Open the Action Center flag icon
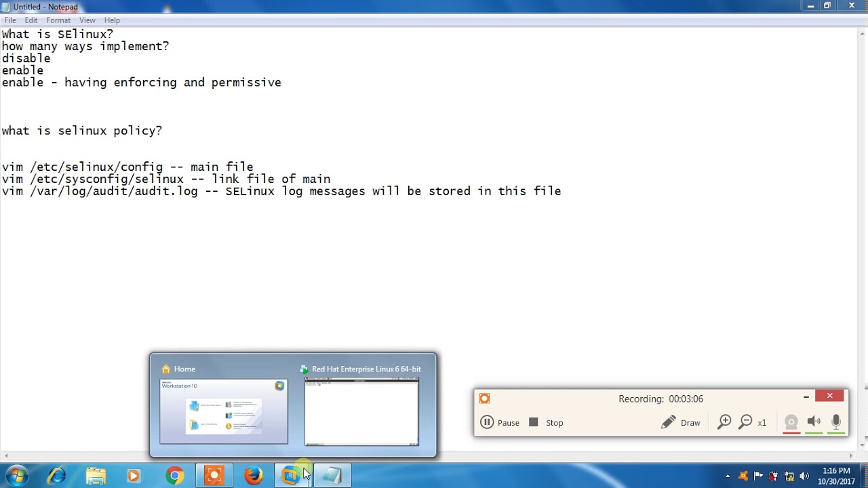The height and width of the screenshot is (488, 868). click(x=758, y=476)
